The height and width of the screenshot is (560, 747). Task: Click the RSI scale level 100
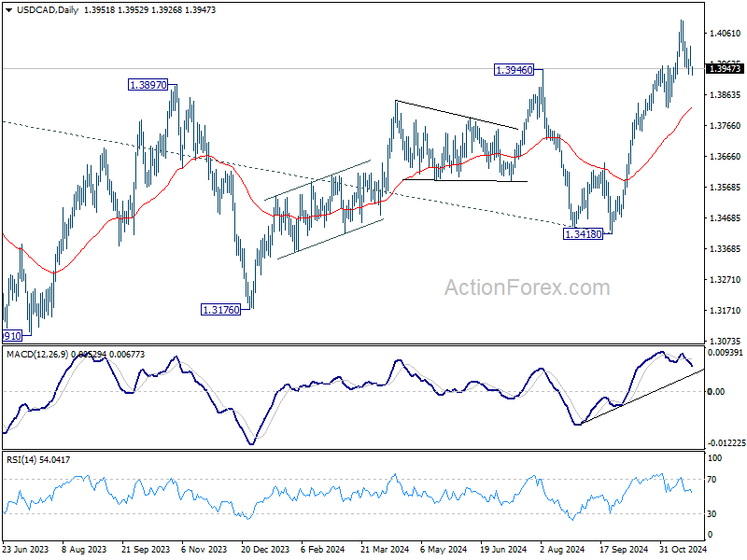coord(714,458)
